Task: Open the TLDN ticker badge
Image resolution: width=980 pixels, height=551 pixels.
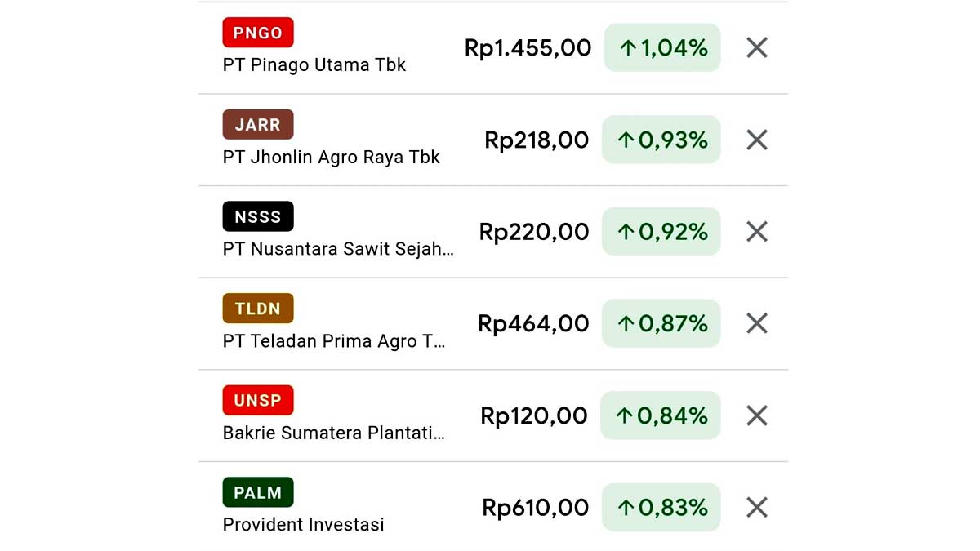Action: [258, 309]
